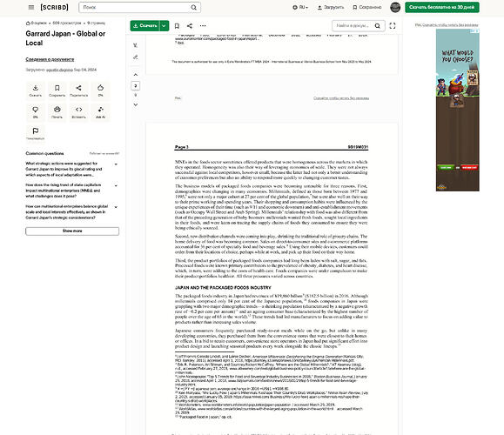504x435 pixels.
Task: Click the flag report icon
Action: click(36, 133)
